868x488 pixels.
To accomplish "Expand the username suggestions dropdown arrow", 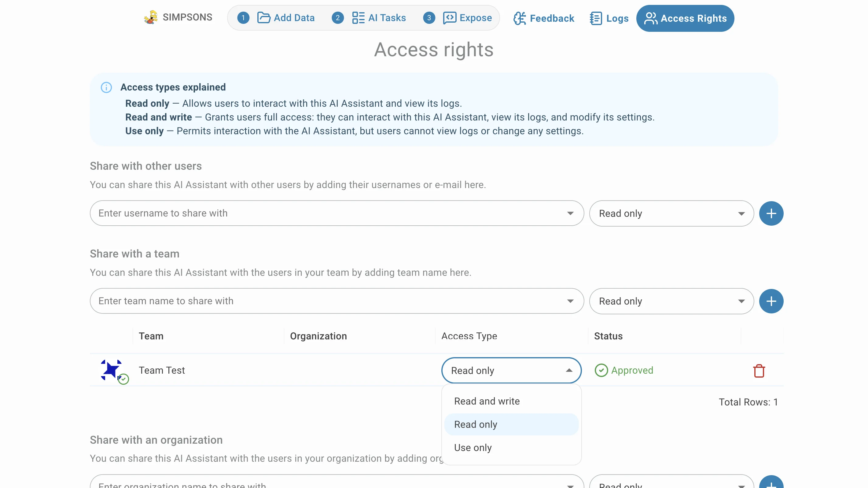I will tap(570, 213).
